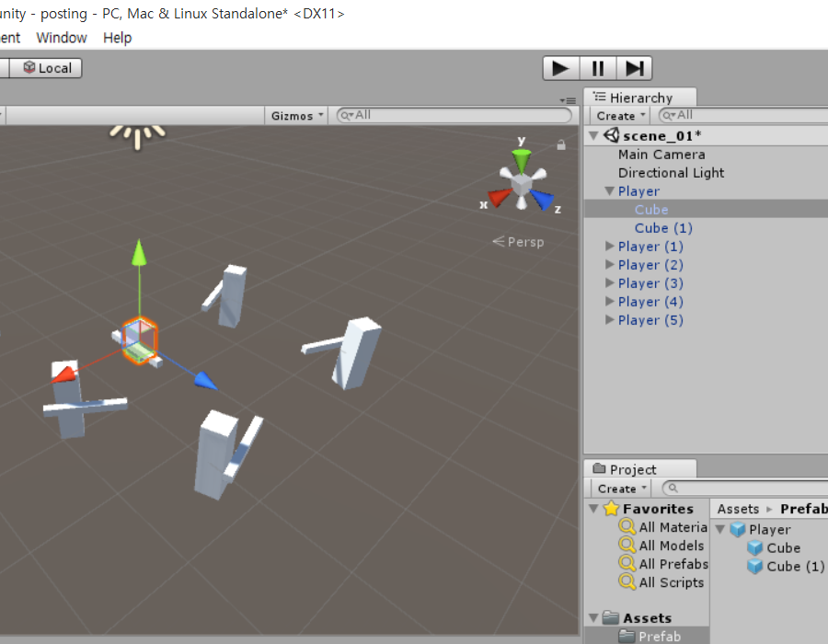
Task: Expand Player (2) in Hierarchy
Action: pyautogui.click(x=609, y=264)
